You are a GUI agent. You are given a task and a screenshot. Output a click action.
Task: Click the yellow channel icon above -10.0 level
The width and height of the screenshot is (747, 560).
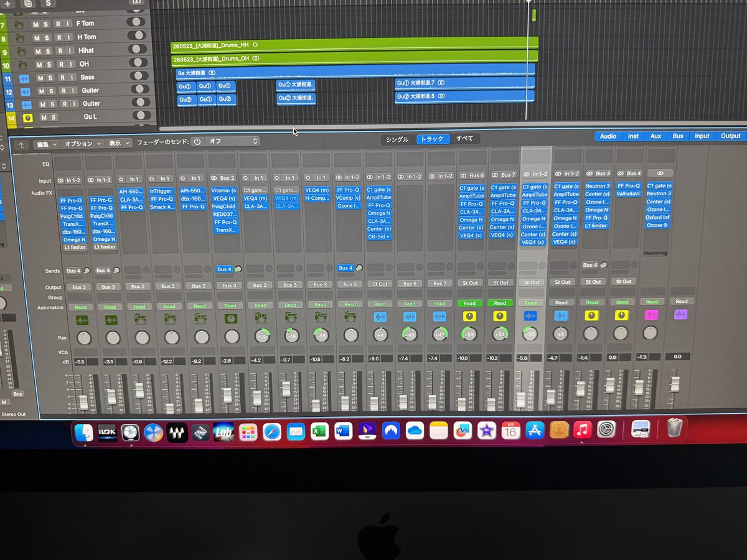pos(470,316)
